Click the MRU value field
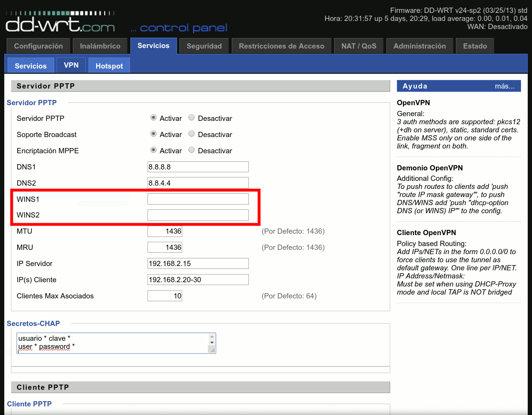 165,247
